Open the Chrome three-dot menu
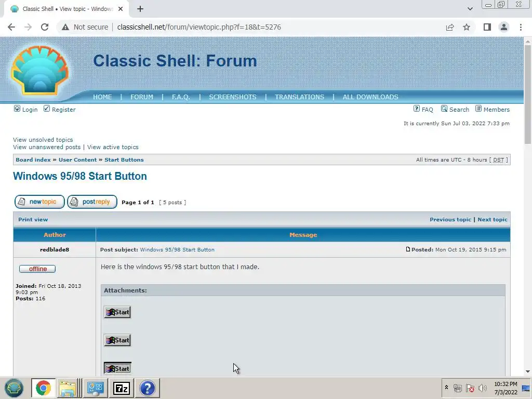The height and width of the screenshot is (399, 532). 521,27
